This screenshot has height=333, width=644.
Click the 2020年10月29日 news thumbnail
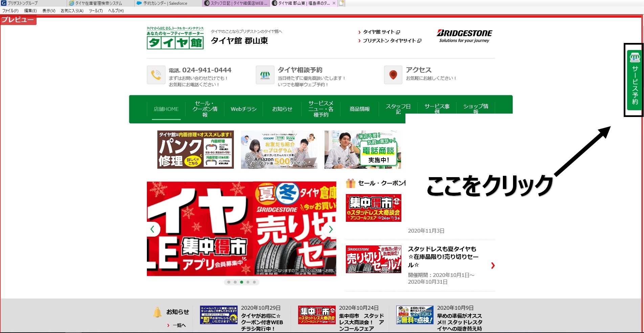pyautogui.click(x=219, y=315)
